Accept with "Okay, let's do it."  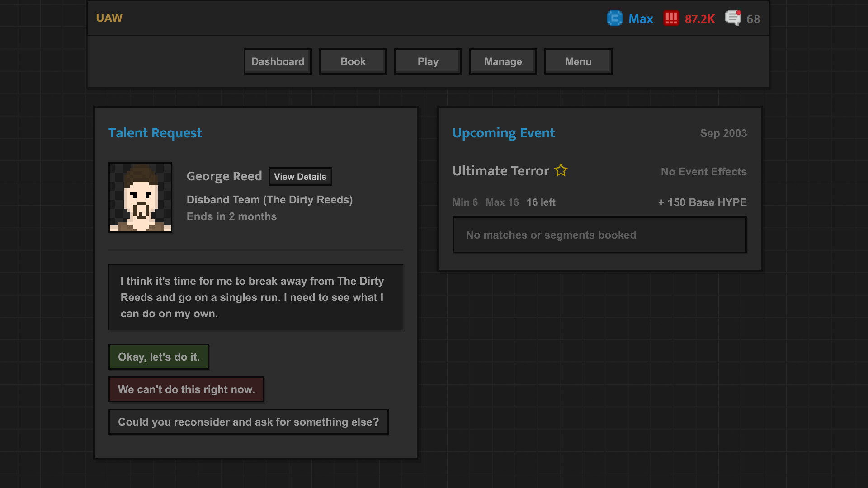point(159,357)
